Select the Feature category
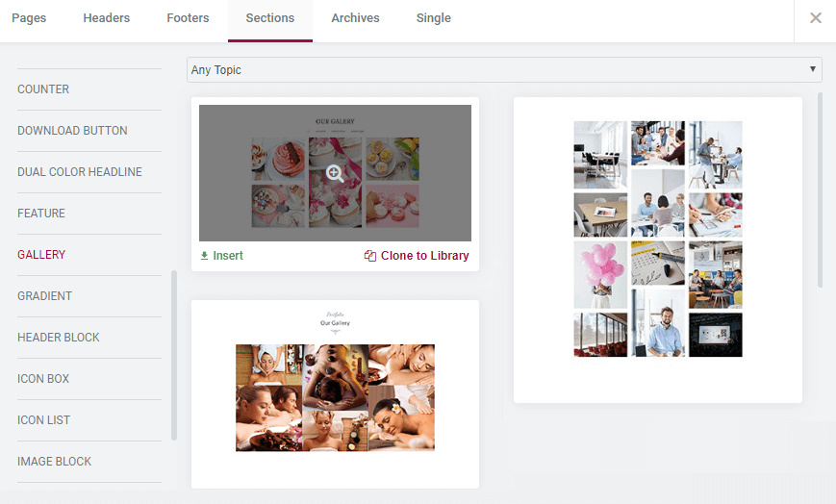This screenshot has height=504, width=836. [x=41, y=214]
